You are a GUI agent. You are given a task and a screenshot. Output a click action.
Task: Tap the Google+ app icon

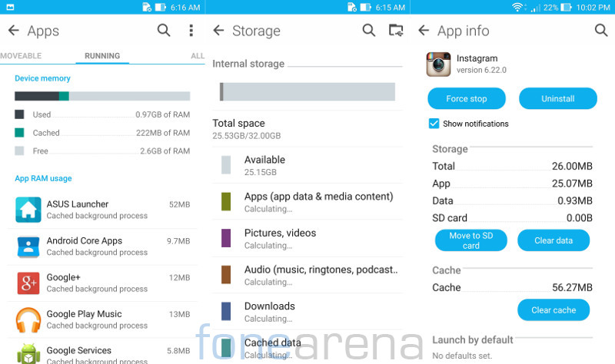[x=28, y=283]
